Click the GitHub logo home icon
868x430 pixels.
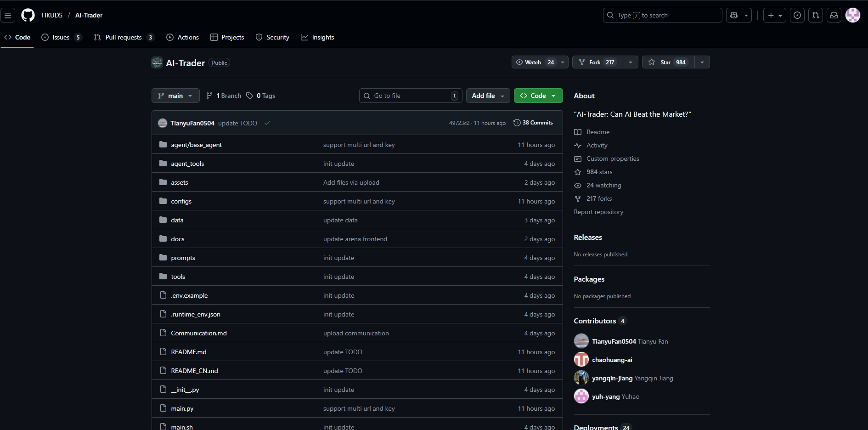tap(28, 15)
